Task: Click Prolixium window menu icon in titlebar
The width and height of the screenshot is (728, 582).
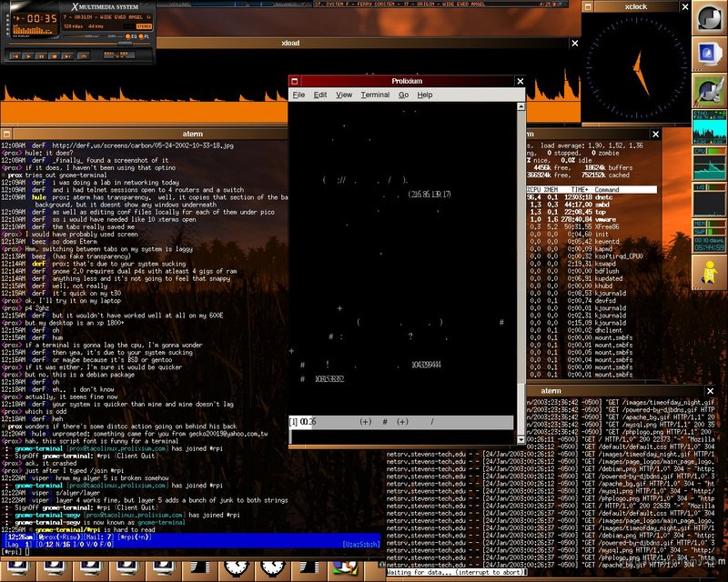Action: 294,81
